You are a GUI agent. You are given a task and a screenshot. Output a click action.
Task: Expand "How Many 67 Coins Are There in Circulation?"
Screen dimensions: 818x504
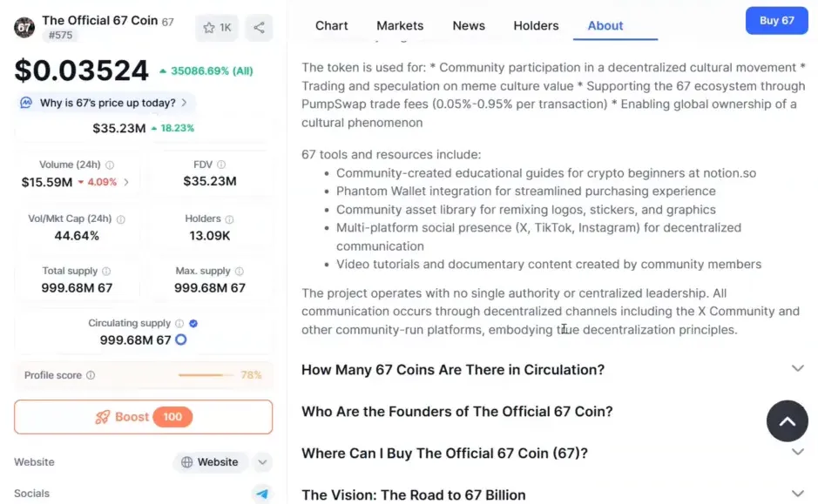coord(798,369)
